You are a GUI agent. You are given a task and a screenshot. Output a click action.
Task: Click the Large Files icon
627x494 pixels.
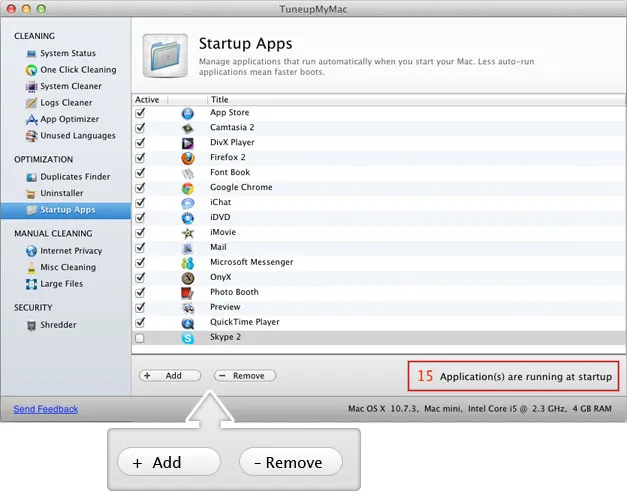click(x=31, y=284)
